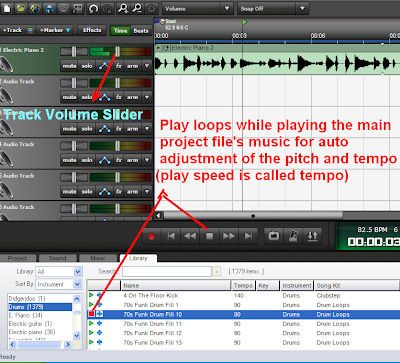Expand the Electric Piano 2 track options arrow
This screenshot has height=363, width=400.
tap(147, 66)
